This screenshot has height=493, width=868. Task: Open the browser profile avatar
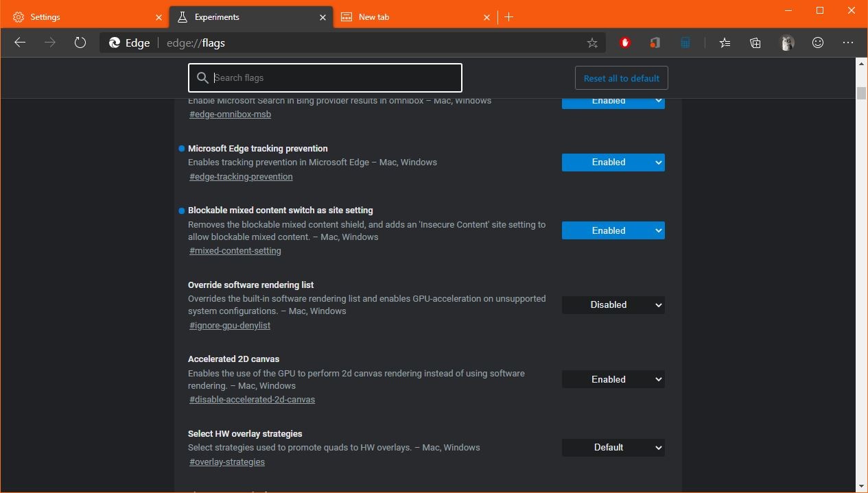(787, 43)
